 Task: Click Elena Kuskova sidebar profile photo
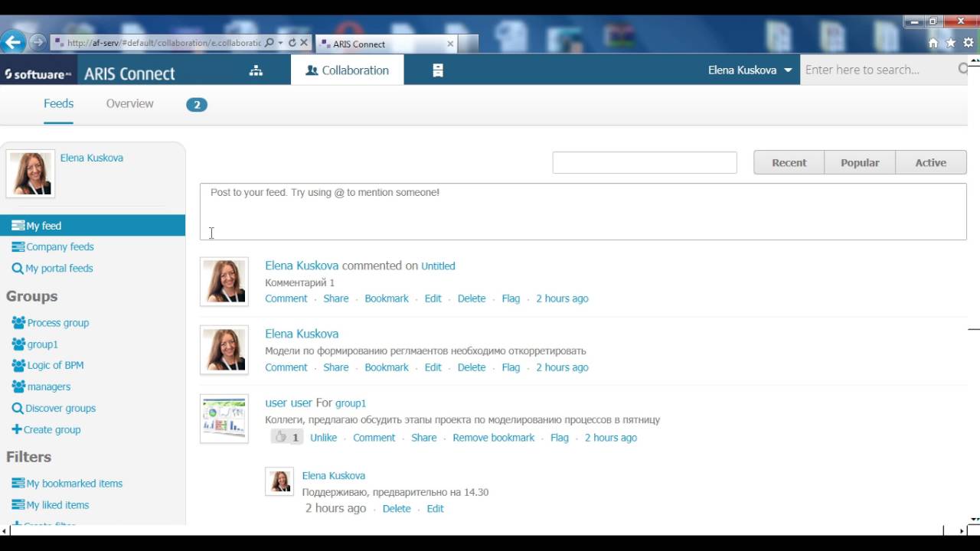[31, 173]
